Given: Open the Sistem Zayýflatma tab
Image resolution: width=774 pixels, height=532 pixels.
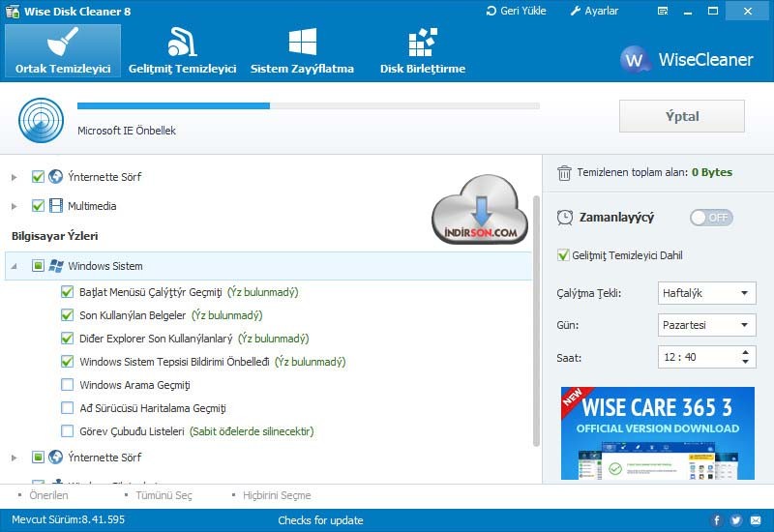Looking at the screenshot, I should (x=302, y=51).
